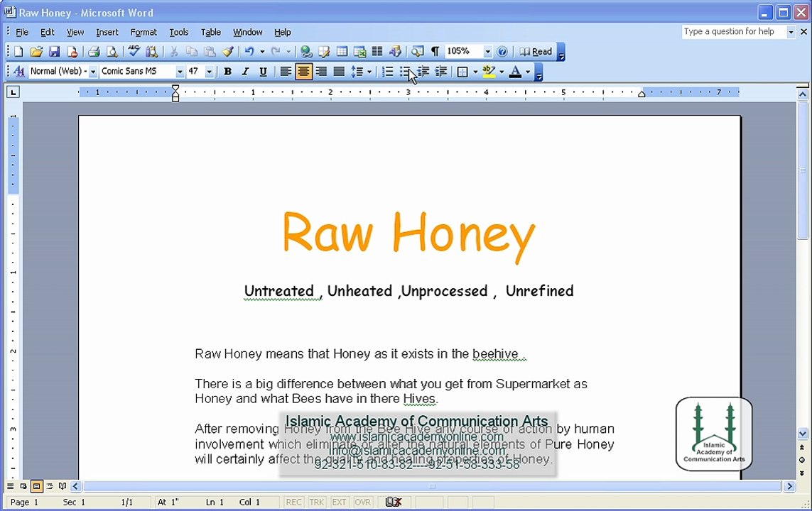Toggle Italic formatting
The height and width of the screenshot is (511, 812).
click(246, 72)
